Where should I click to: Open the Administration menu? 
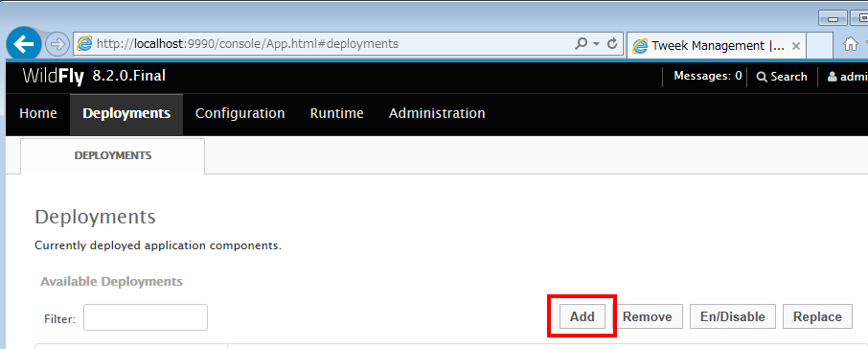point(437,113)
